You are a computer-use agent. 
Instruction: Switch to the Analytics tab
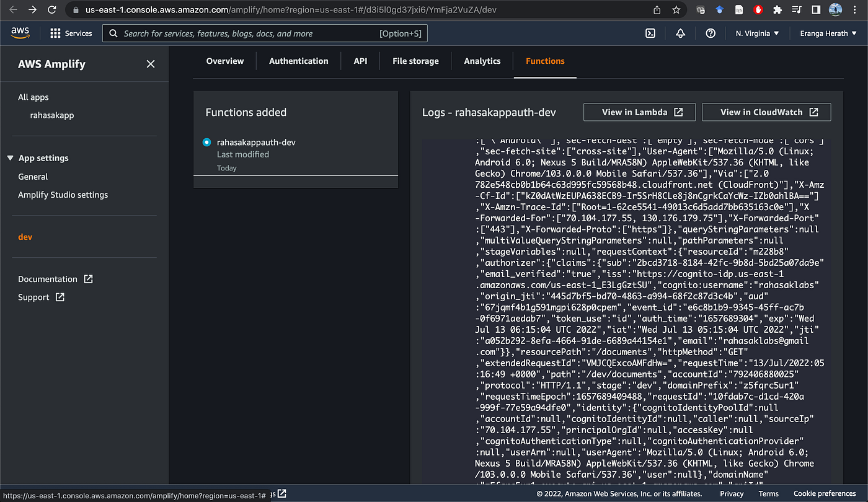point(482,61)
